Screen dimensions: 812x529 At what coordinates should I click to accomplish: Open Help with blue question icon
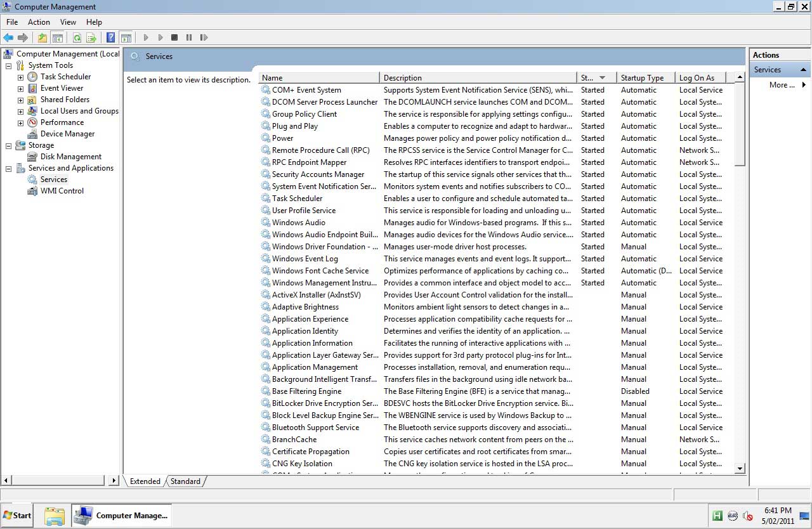[111, 37]
